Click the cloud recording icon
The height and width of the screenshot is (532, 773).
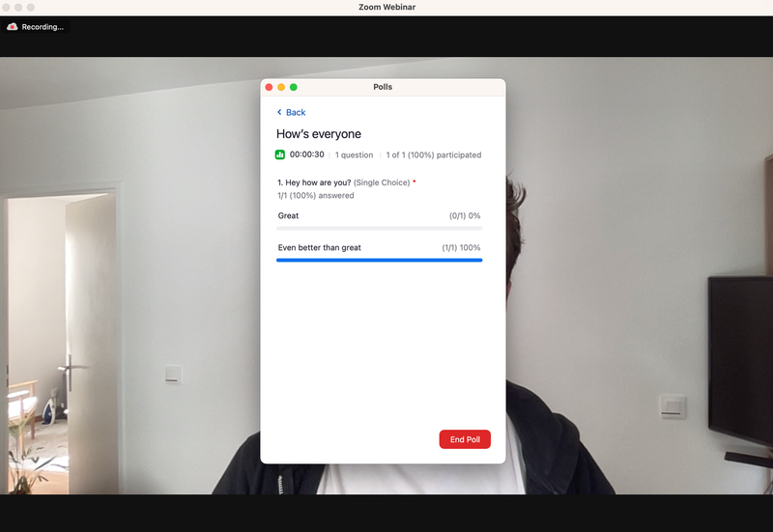coord(13,27)
